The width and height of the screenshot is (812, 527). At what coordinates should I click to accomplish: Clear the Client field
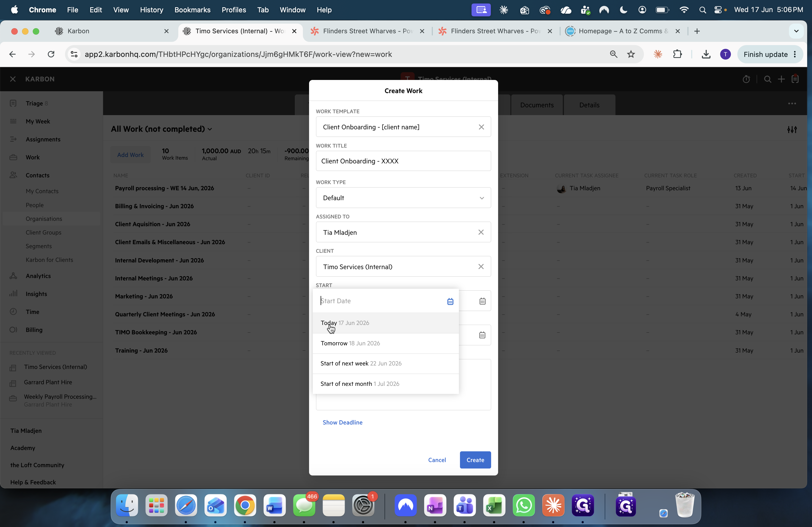(x=481, y=266)
